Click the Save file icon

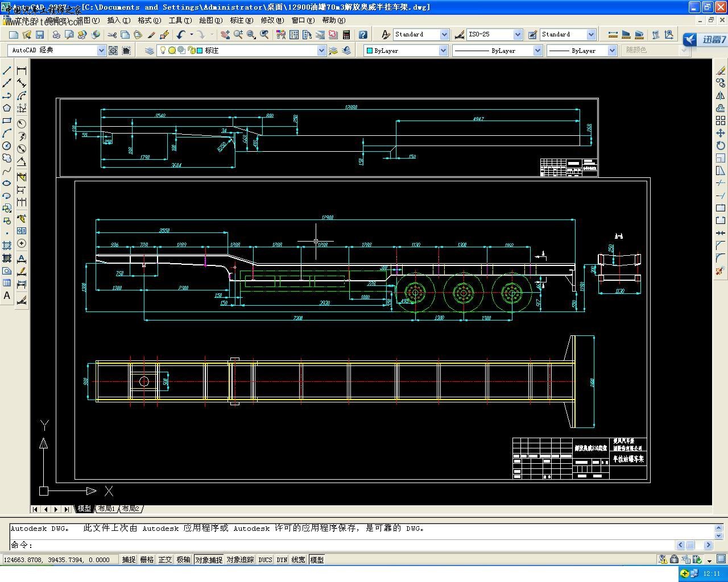tap(40, 35)
